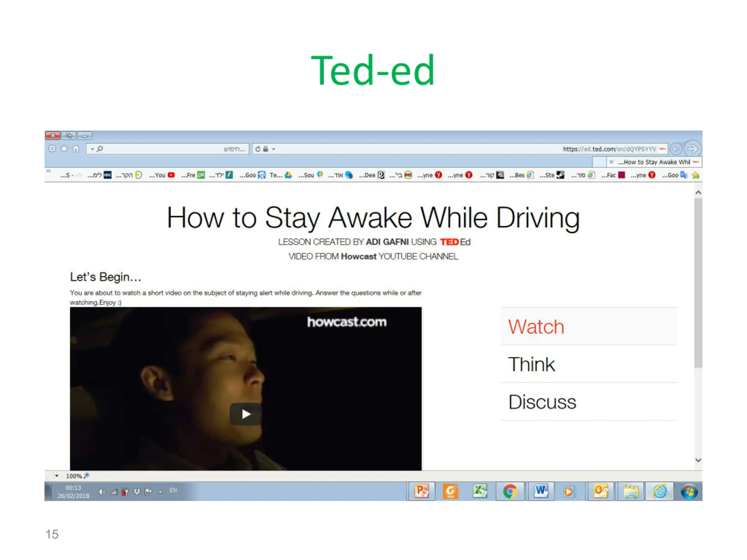This screenshot has width=747, height=560.
Task: Open the orange PDF app in taskbar
Action: [451, 491]
